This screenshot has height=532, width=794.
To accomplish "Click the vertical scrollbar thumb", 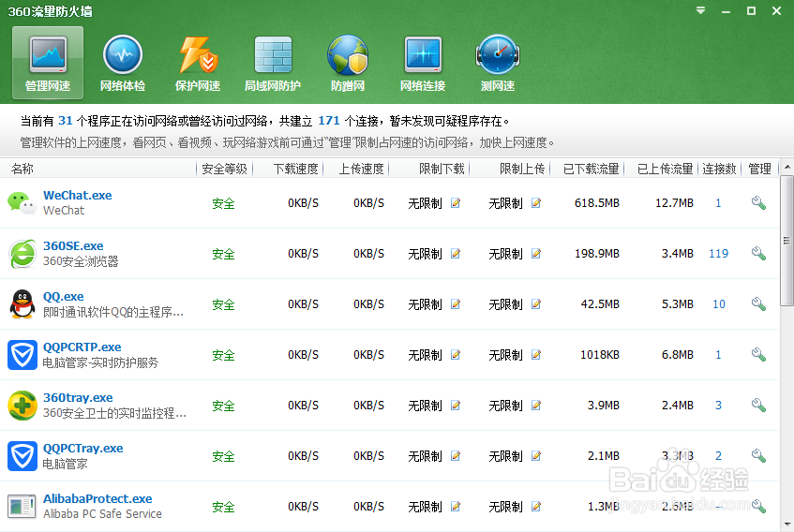I will click(x=787, y=241).
